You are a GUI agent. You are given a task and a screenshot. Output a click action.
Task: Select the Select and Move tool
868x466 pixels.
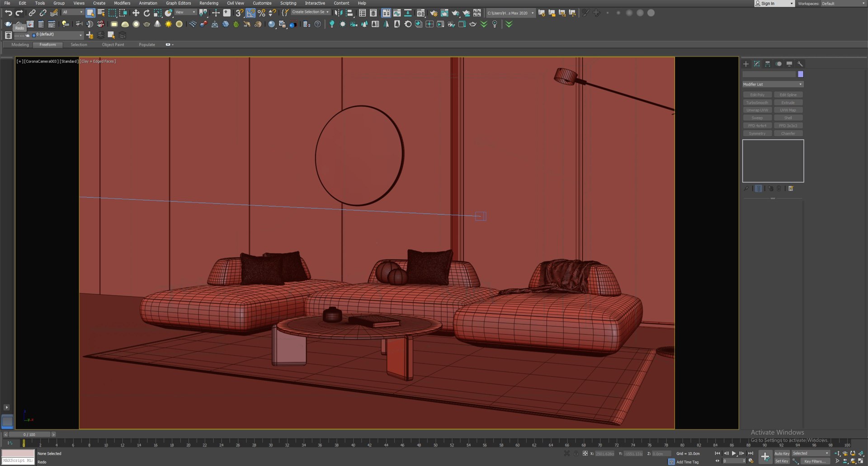click(x=136, y=13)
